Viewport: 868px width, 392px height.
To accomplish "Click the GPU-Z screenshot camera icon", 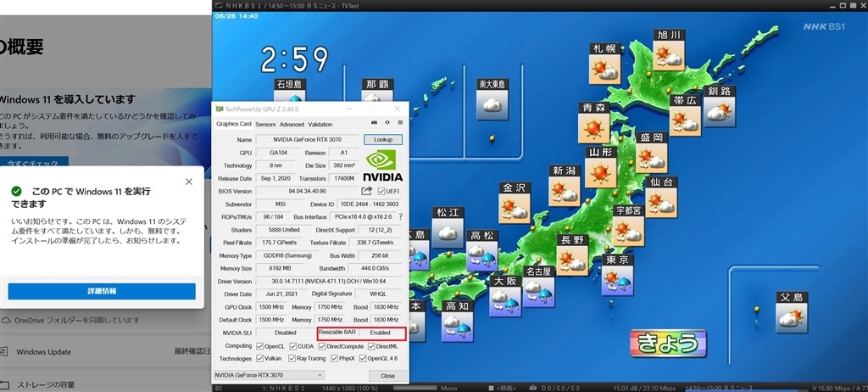I will [x=374, y=124].
